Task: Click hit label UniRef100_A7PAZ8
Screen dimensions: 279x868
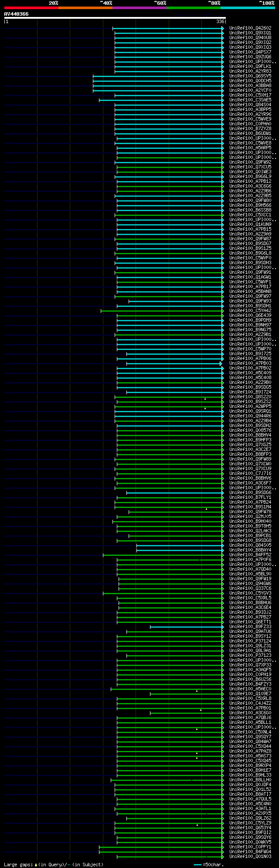Action: click(x=250, y=751)
